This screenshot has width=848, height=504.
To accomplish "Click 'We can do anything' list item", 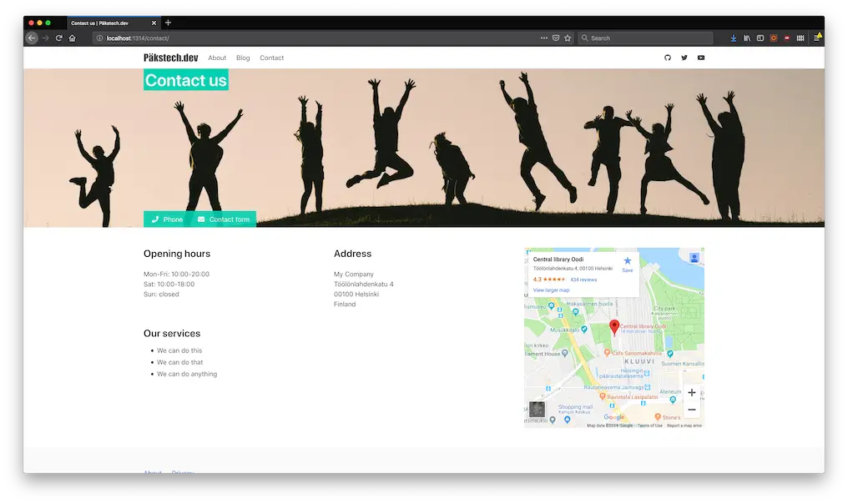I will (187, 374).
